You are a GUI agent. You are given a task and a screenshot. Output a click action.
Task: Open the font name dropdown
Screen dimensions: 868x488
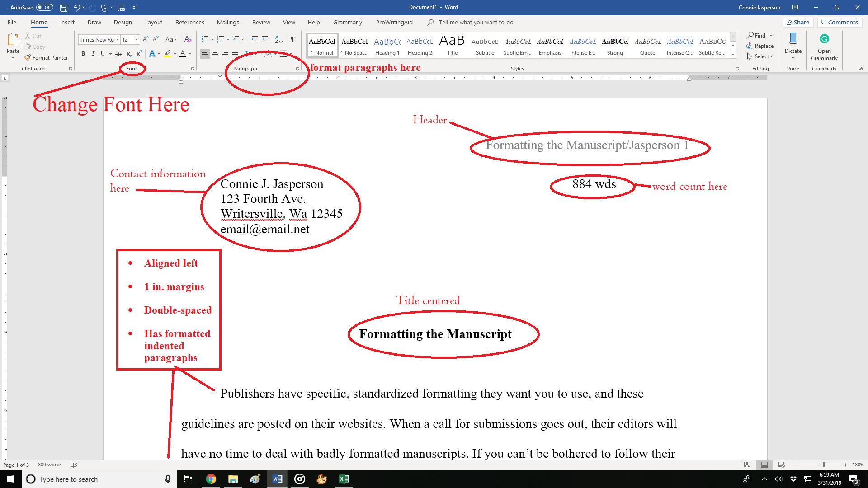coord(117,39)
